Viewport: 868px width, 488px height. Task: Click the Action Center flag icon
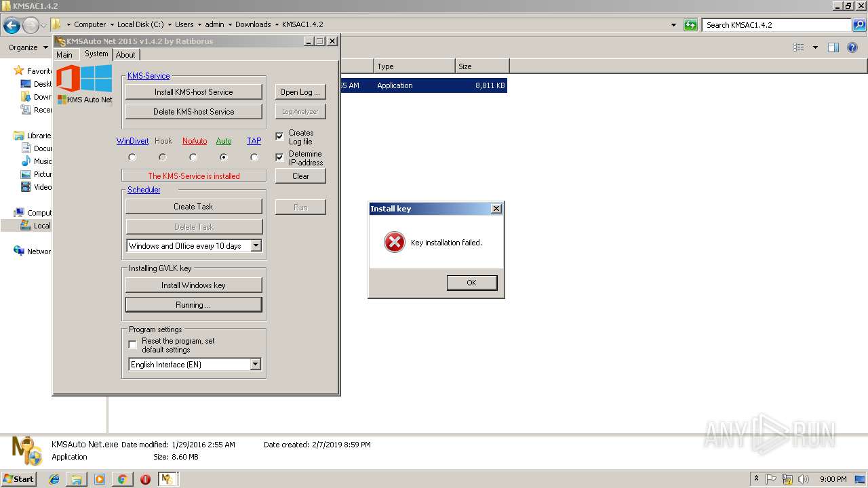(x=771, y=479)
